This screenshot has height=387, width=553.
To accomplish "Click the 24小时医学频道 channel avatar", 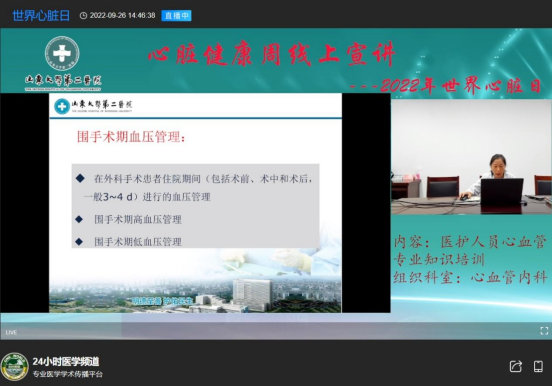I will click(14, 367).
